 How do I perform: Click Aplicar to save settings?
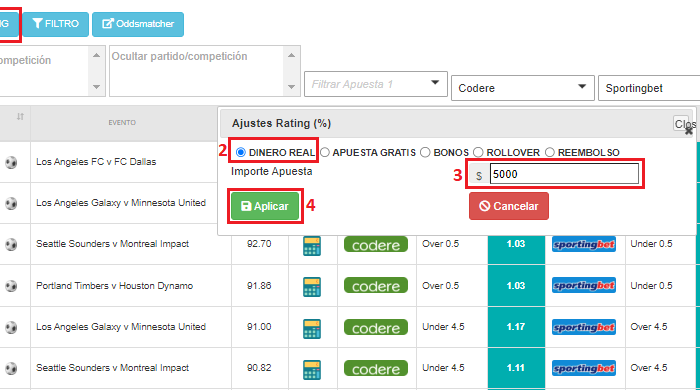[265, 206]
